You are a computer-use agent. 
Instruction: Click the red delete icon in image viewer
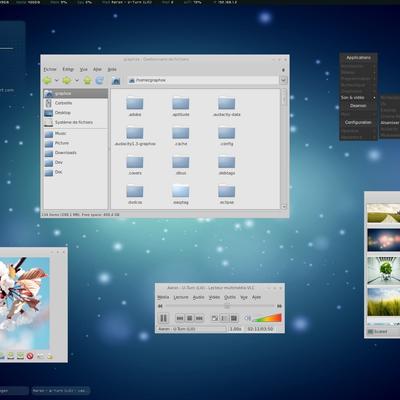coord(30,356)
